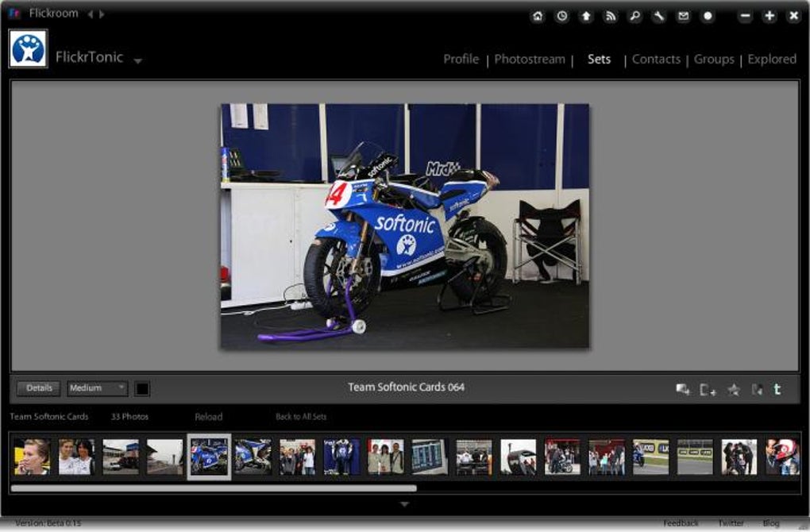Select the Sets tab

600,60
